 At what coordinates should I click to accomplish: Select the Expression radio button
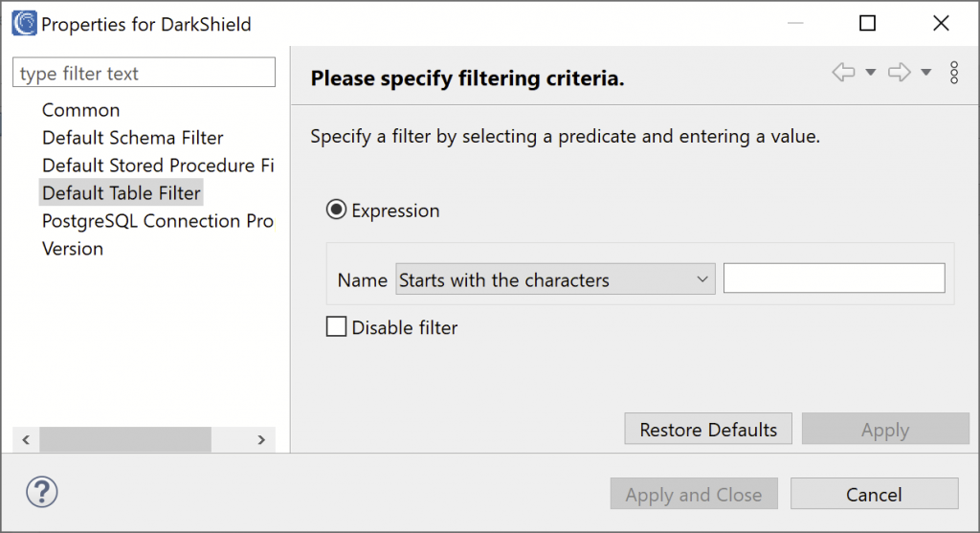(336, 210)
